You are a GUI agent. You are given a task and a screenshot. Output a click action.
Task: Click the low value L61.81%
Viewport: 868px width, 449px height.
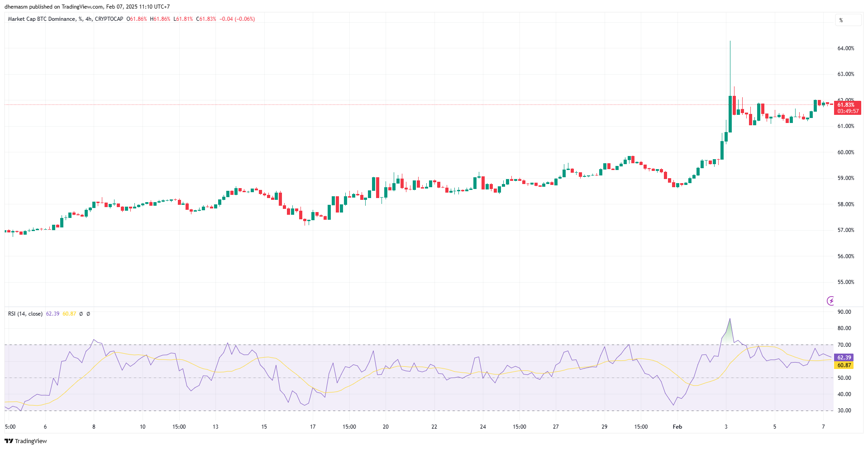click(x=183, y=19)
